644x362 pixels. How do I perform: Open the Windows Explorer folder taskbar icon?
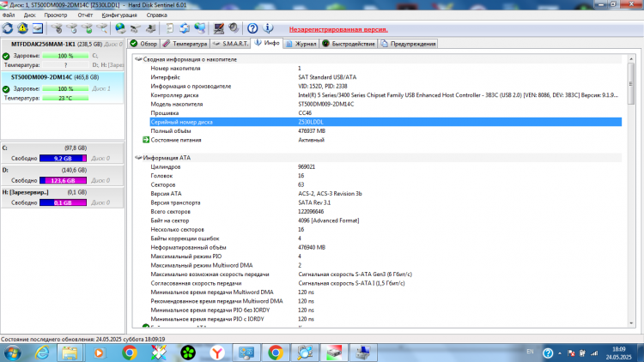click(70, 353)
